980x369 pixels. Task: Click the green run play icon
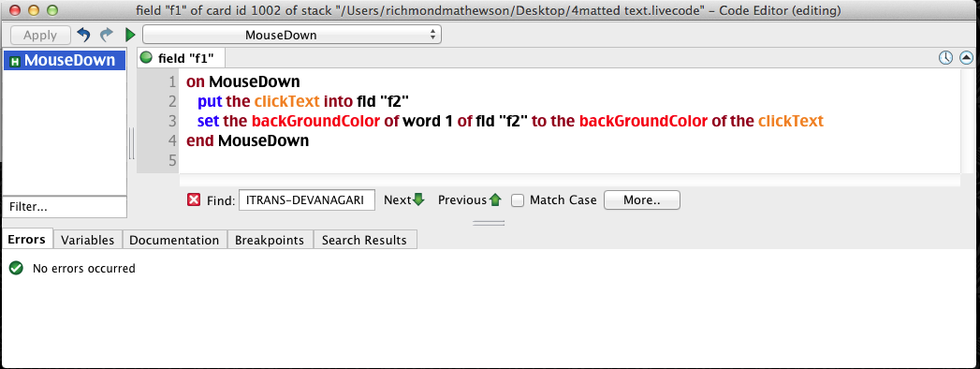pos(130,35)
